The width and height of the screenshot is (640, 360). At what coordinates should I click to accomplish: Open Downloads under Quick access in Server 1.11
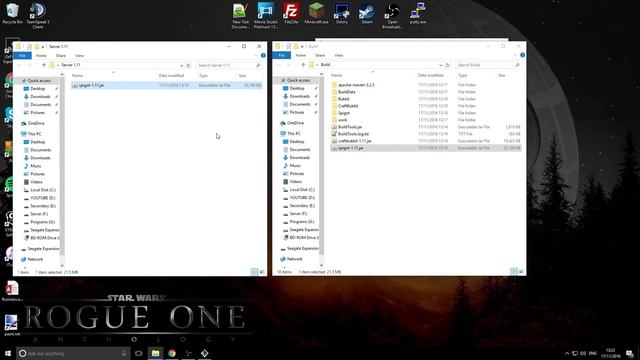[40, 97]
